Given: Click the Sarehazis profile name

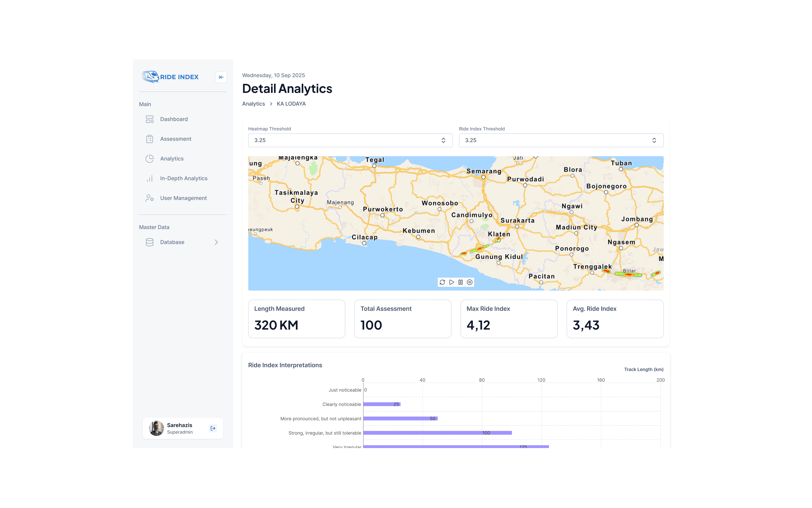Looking at the screenshot, I should click(x=179, y=425).
